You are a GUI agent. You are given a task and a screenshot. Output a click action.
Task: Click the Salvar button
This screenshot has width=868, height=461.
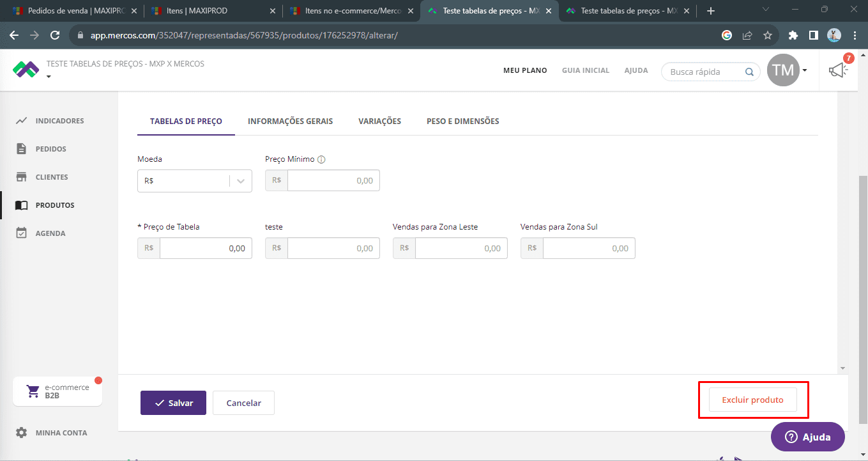[173, 403]
